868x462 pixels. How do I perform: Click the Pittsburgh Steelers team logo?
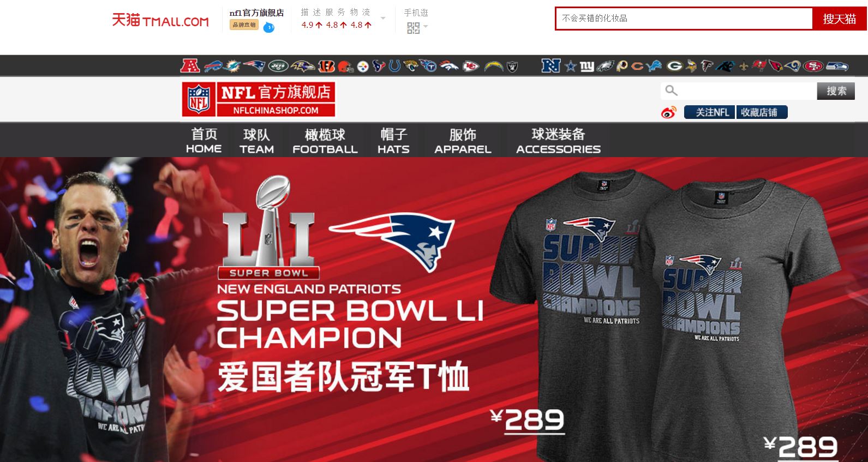pos(363,67)
